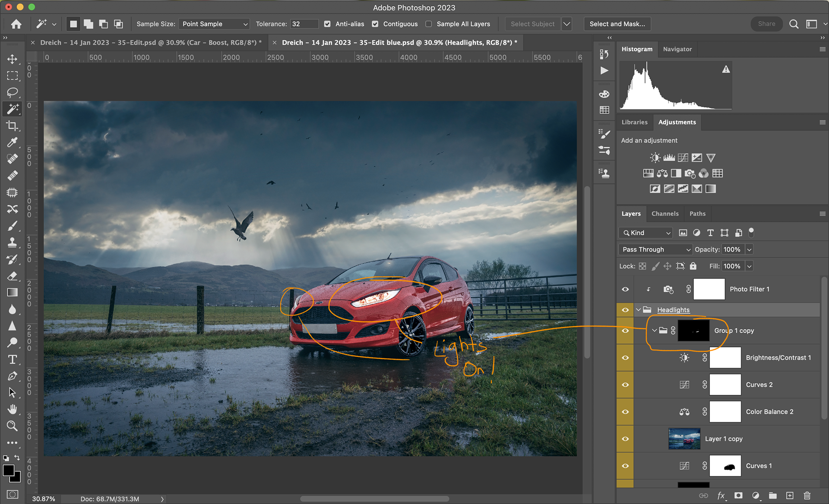The width and height of the screenshot is (829, 504).
Task: Select the Hand tool
Action: (13, 409)
